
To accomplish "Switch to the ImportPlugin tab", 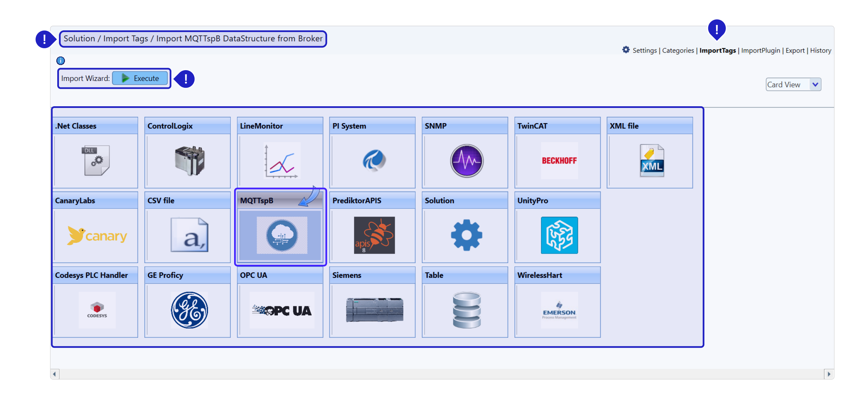I will [760, 51].
